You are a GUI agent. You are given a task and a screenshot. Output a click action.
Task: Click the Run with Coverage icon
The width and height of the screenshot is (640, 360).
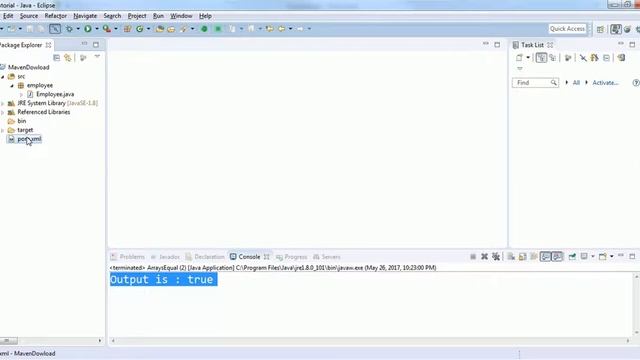[107, 29]
